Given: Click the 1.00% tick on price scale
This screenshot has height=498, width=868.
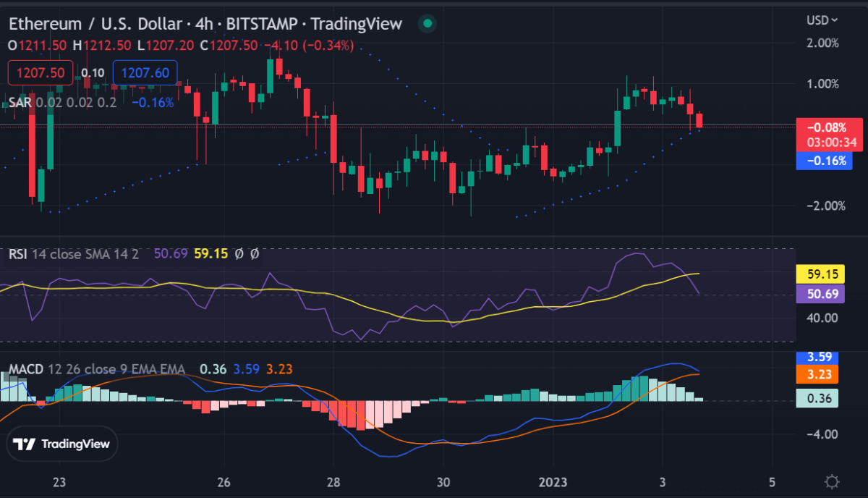Looking at the screenshot, I should point(823,83).
